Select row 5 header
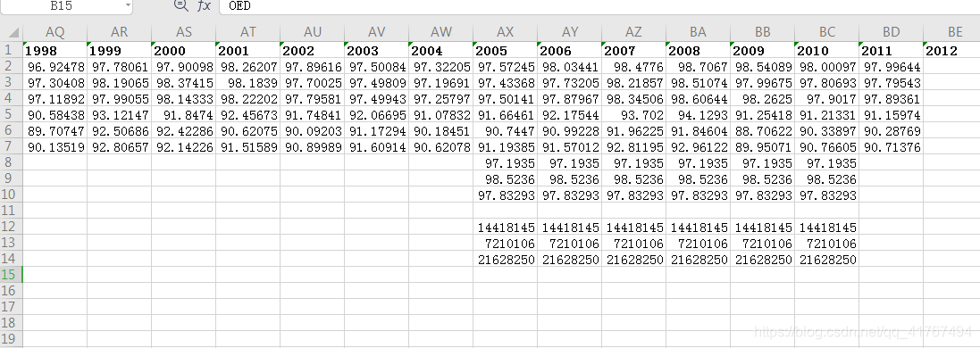The image size is (980, 348). coord(12,115)
